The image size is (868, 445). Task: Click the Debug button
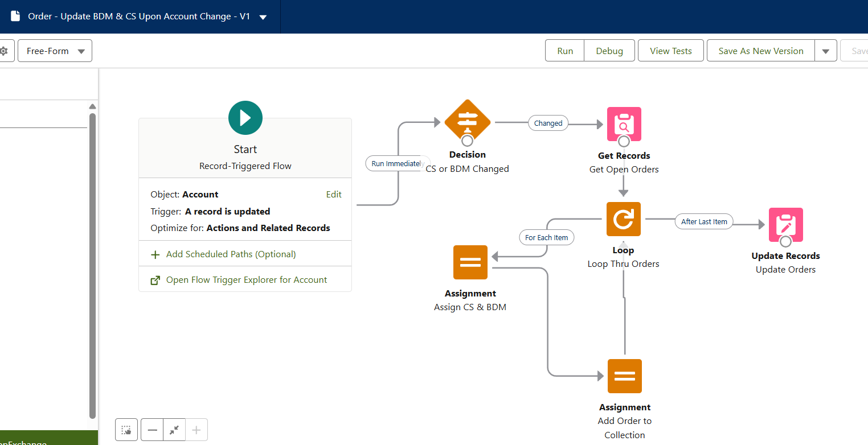coord(609,51)
